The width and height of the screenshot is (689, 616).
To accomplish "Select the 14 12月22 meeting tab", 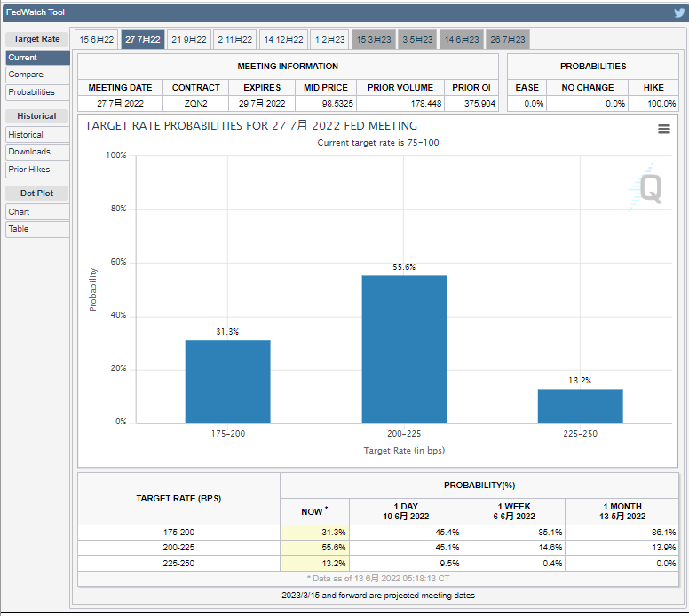I will (284, 40).
